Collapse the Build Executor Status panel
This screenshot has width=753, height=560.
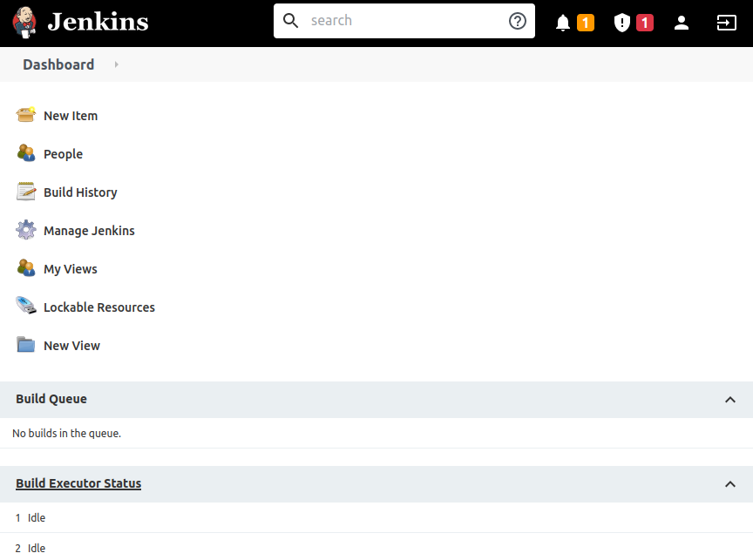[x=730, y=484]
